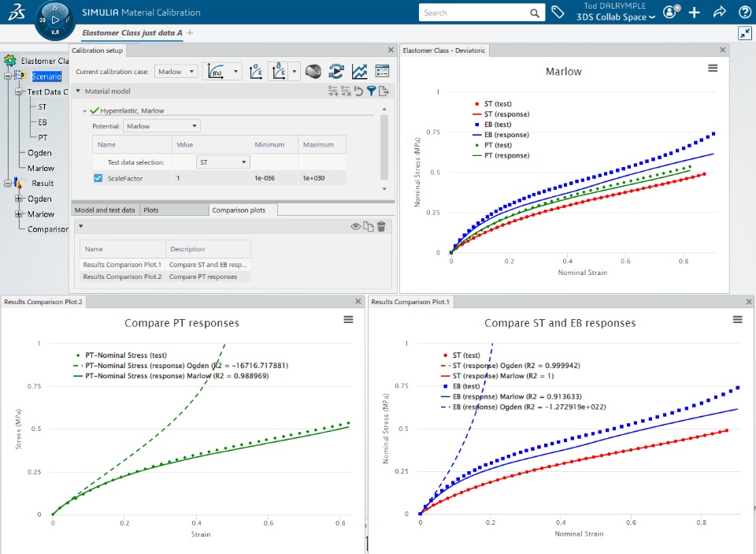
Task: Select Scenario tree item
Action: [46, 76]
